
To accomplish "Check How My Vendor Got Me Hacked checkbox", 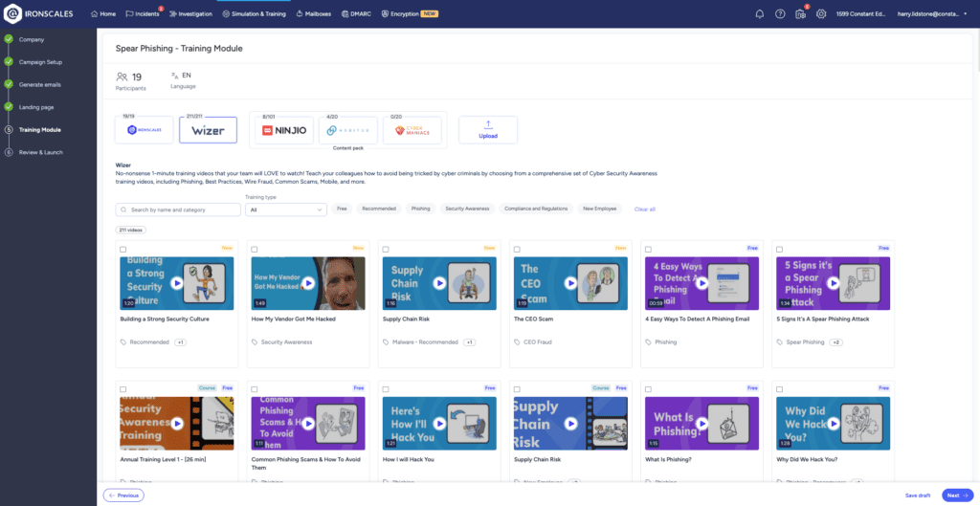I will pyautogui.click(x=255, y=250).
